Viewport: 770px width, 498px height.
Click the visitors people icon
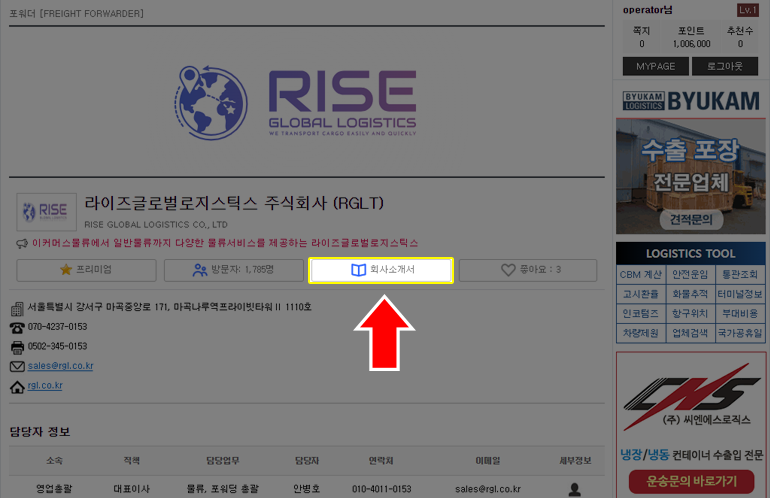click(200, 270)
